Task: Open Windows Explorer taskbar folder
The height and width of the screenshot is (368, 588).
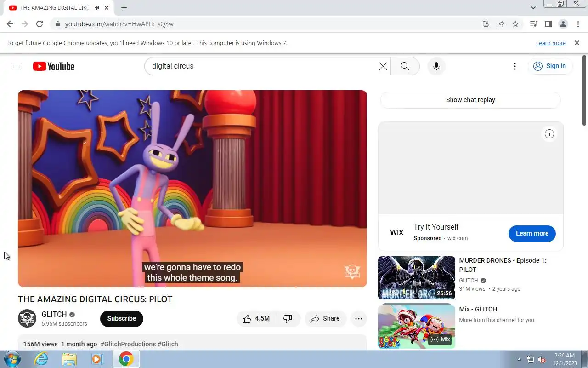Action: coord(69,359)
